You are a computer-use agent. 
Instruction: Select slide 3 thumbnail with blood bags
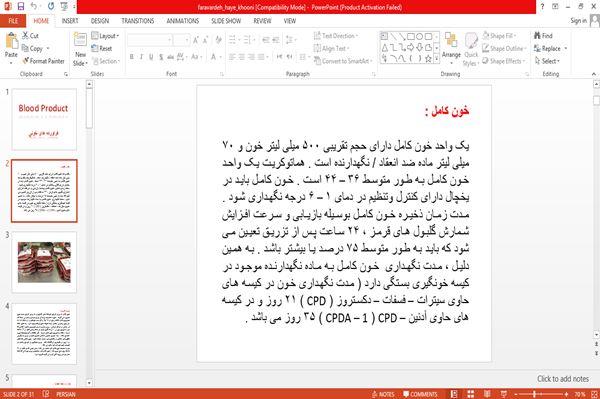(44, 262)
